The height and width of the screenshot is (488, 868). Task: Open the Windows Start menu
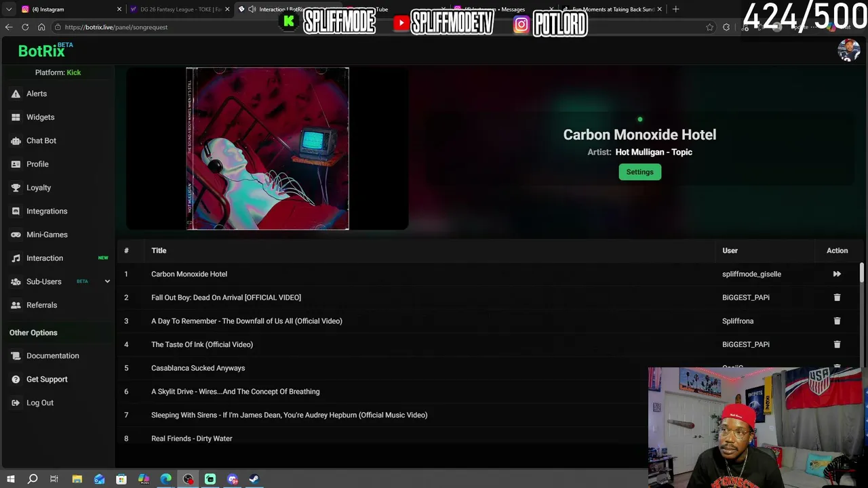tap(10, 479)
